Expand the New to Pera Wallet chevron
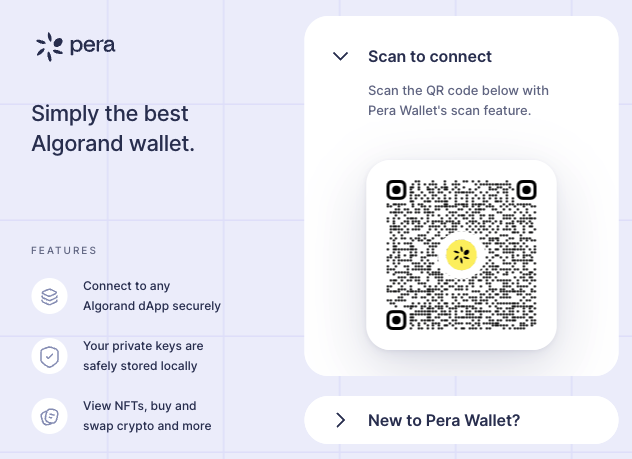The height and width of the screenshot is (459, 632). click(x=340, y=420)
